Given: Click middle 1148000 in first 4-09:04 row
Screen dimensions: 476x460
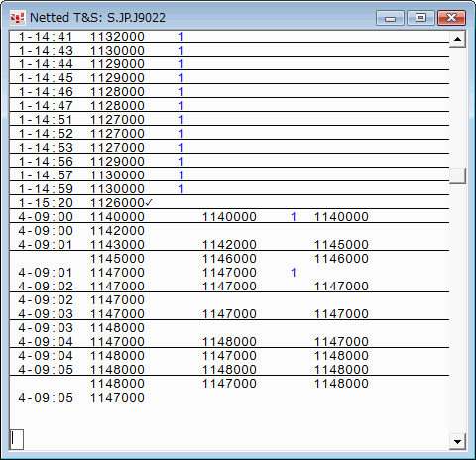Looking at the screenshot, I should 229,342.
